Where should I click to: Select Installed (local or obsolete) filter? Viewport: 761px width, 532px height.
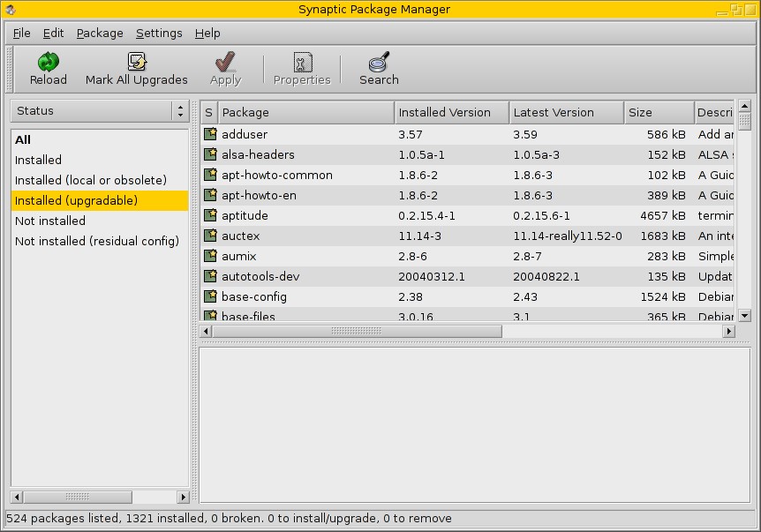[x=91, y=180]
